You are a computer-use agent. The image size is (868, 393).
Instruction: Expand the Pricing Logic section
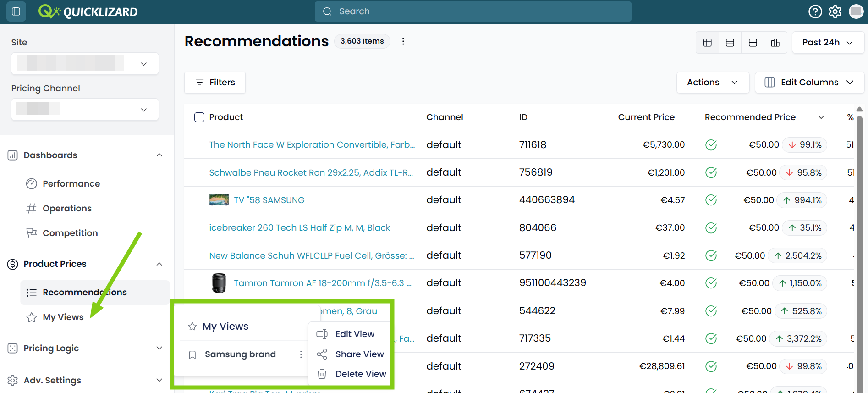[159, 348]
